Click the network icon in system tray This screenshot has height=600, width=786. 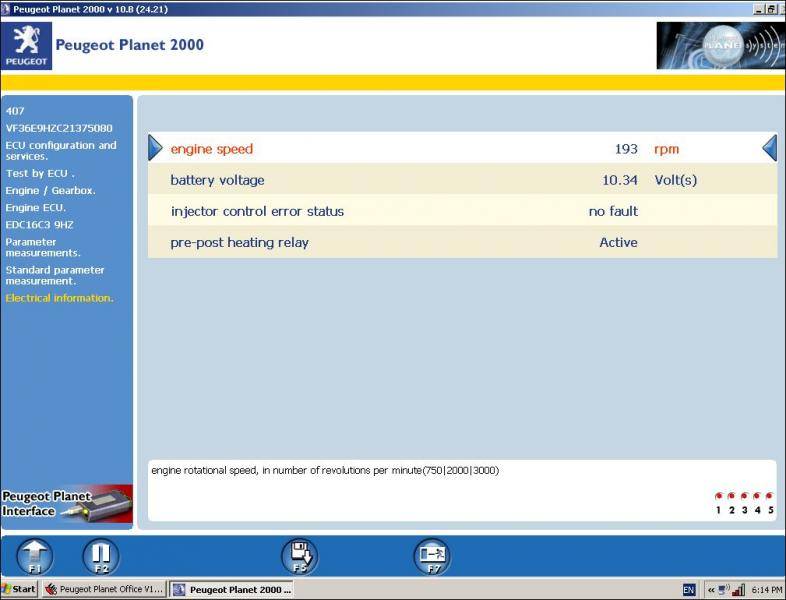tap(723, 589)
